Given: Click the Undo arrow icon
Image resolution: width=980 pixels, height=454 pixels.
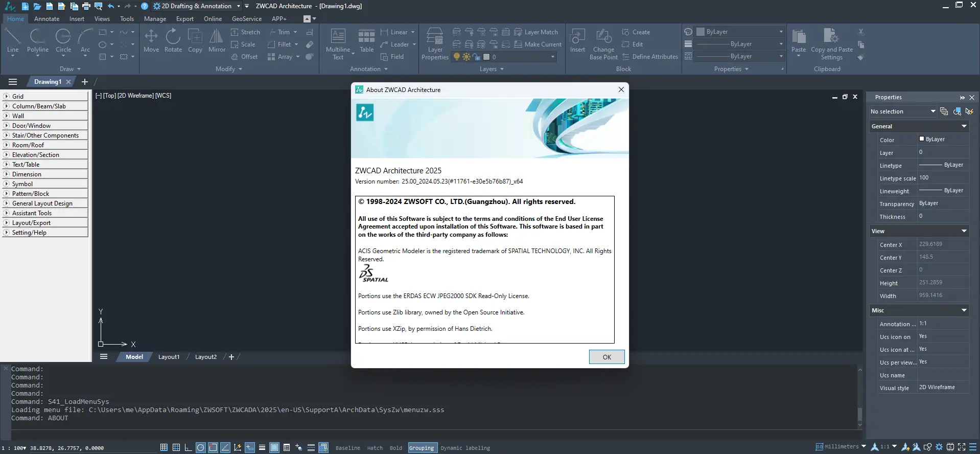Looking at the screenshot, I should [x=111, y=6].
